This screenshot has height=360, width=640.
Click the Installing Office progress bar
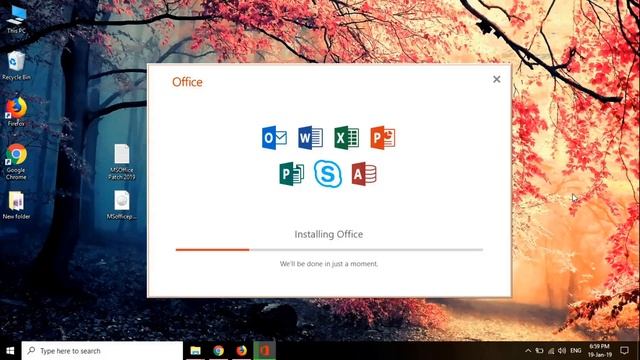point(329,249)
